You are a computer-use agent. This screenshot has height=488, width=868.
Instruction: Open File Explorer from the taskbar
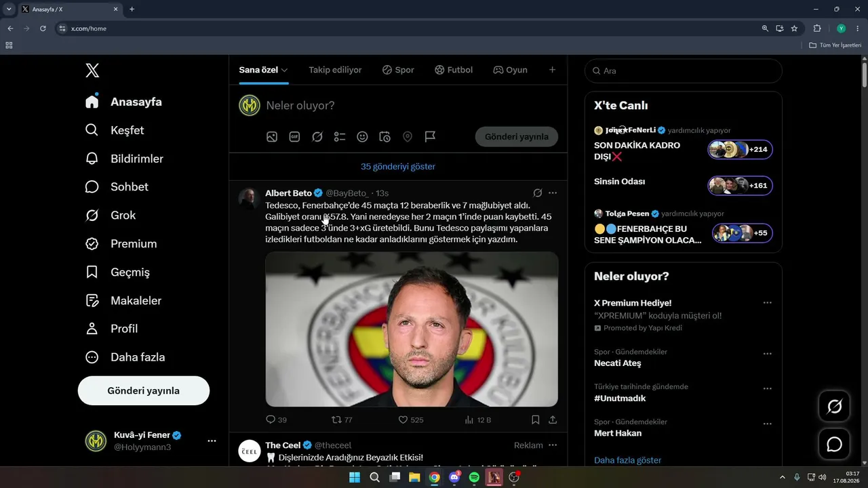[414, 477]
